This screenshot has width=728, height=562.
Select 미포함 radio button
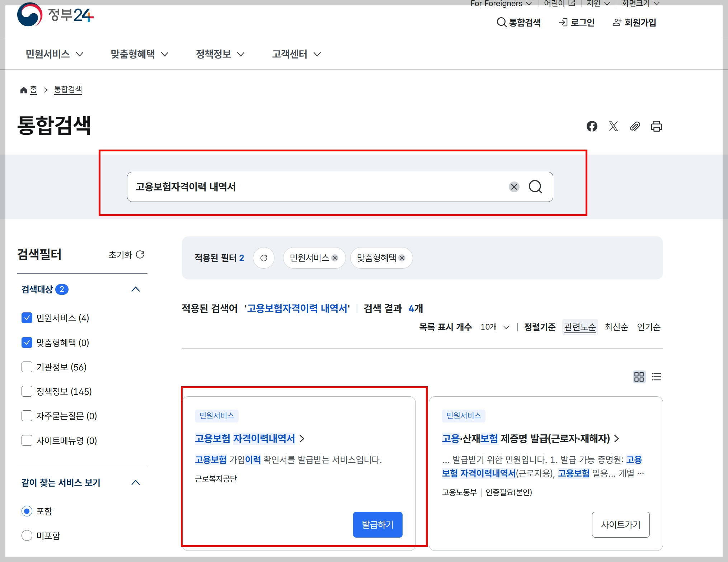click(27, 535)
